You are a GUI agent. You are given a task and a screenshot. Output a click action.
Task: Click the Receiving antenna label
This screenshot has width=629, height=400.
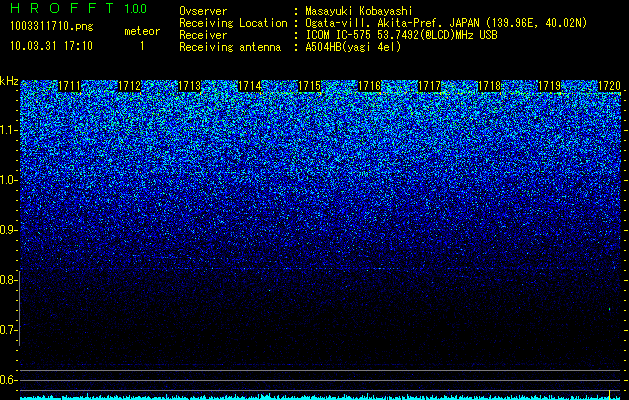tap(230, 47)
